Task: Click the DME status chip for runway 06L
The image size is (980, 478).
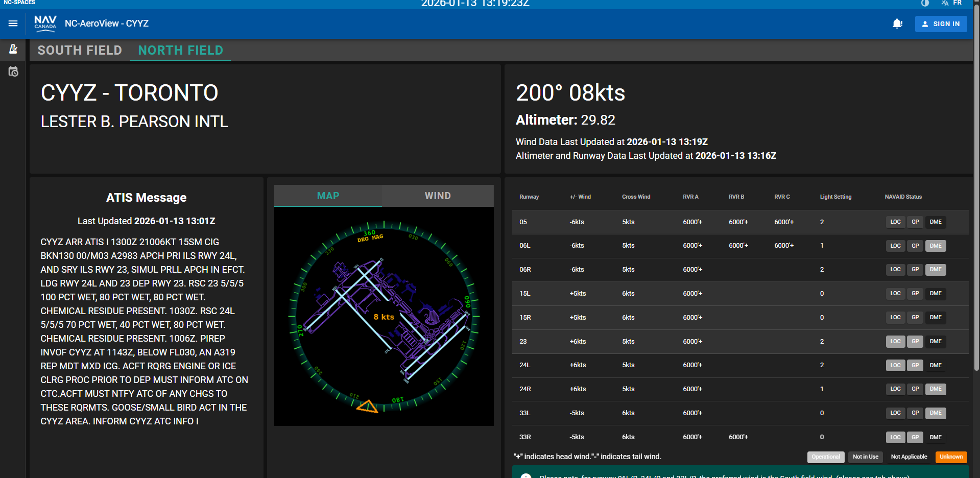Action: tap(935, 246)
